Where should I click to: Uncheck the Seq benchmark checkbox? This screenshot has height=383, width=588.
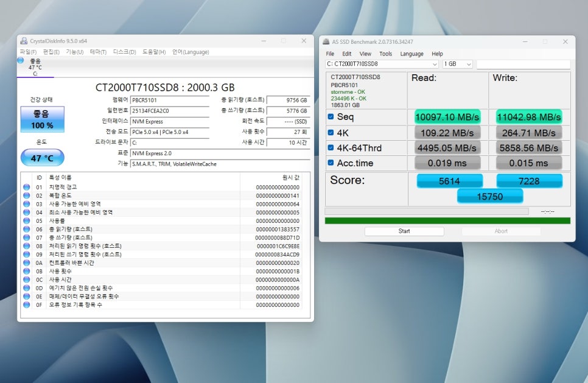[331, 117]
